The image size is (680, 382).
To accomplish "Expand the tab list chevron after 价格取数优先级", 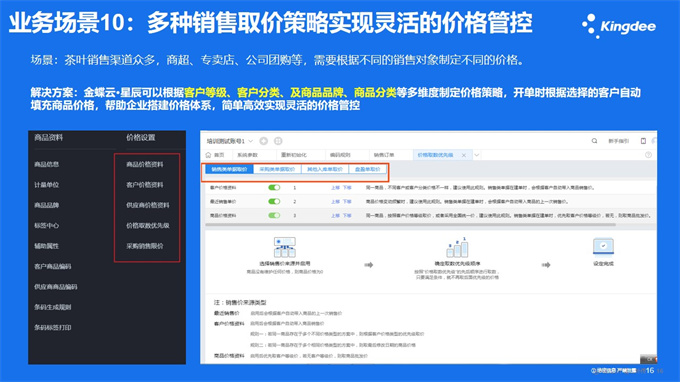I will pos(477,155).
